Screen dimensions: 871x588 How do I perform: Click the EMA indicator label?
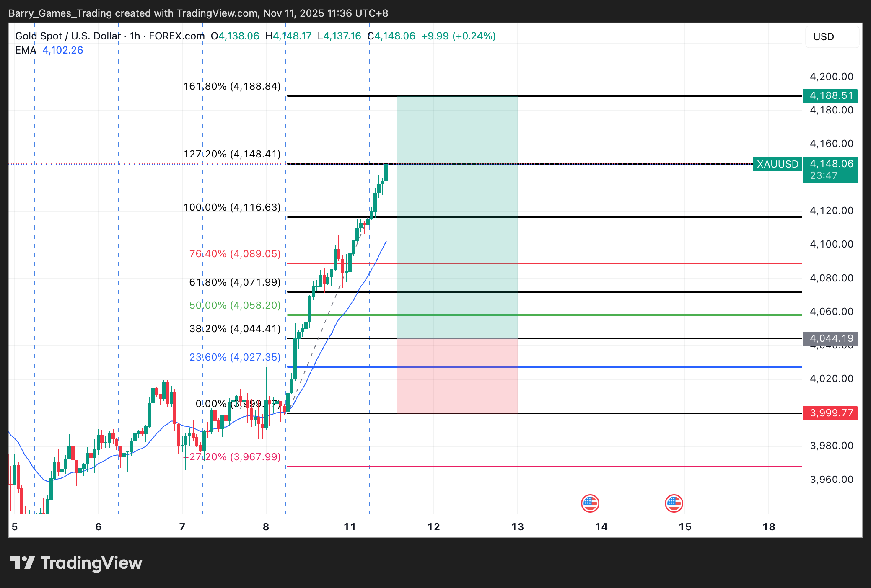point(26,50)
